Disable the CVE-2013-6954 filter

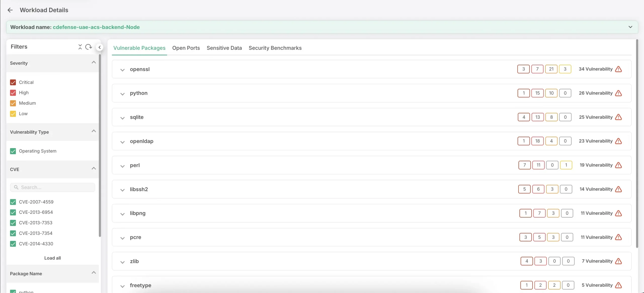pos(13,212)
